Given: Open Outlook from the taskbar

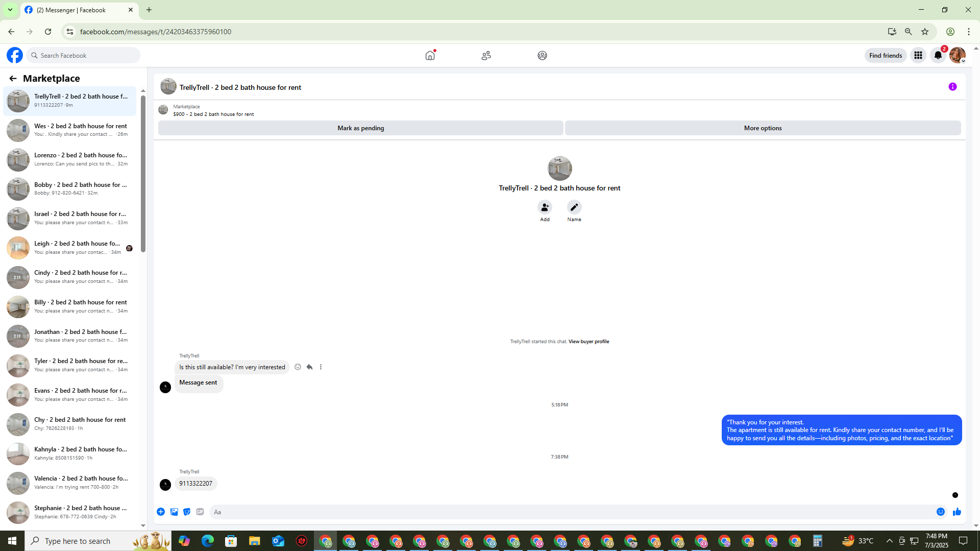Looking at the screenshot, I should pos(278,541).
